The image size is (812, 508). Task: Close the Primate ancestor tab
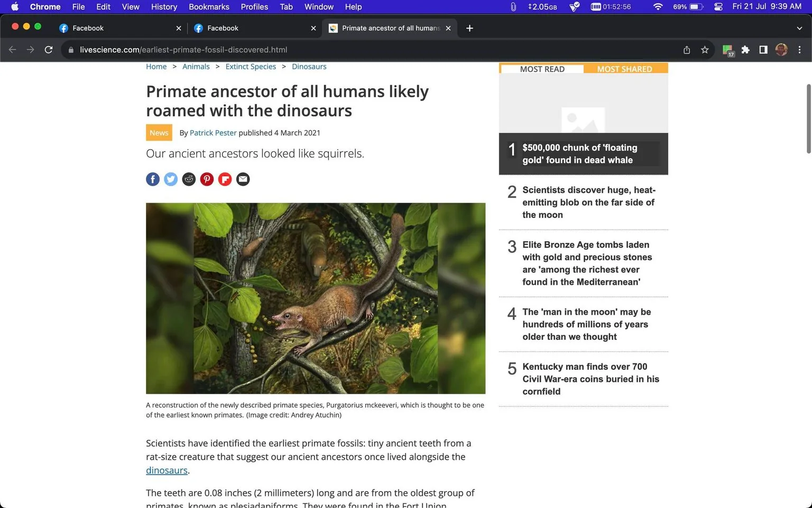(448, 28)
